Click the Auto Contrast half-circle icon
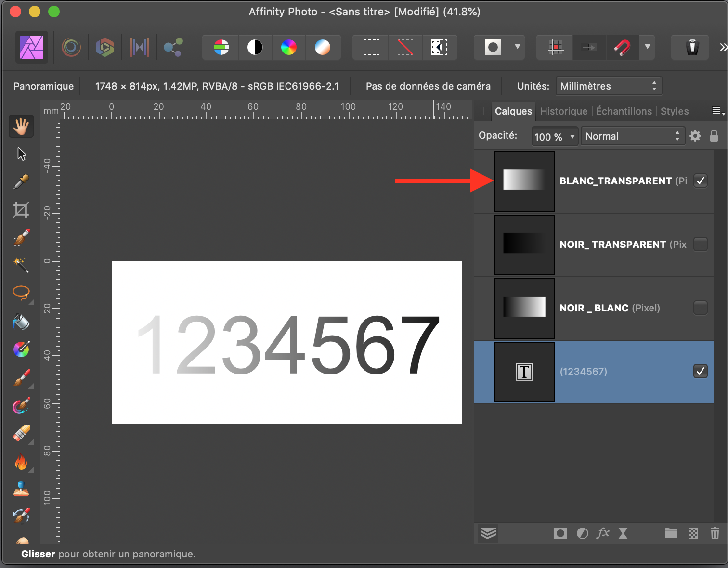The height and width of the screenshot is (568, 728). coord(255,47)
